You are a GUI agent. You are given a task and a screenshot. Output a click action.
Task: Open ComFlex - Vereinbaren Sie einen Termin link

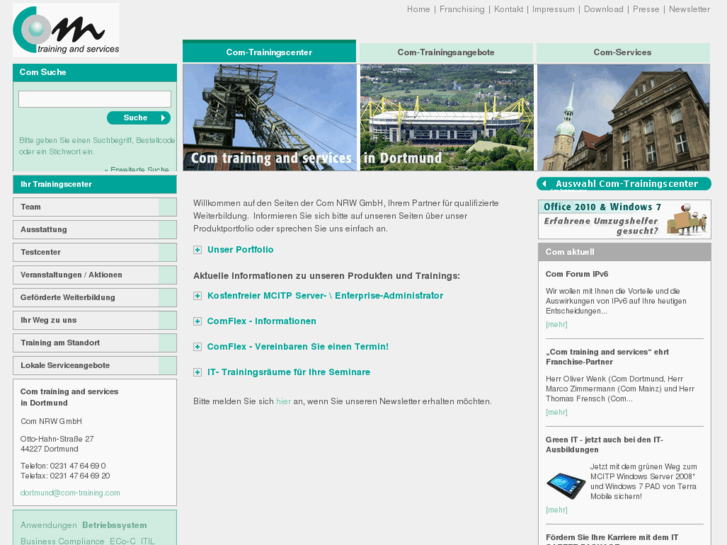[298, 346]
